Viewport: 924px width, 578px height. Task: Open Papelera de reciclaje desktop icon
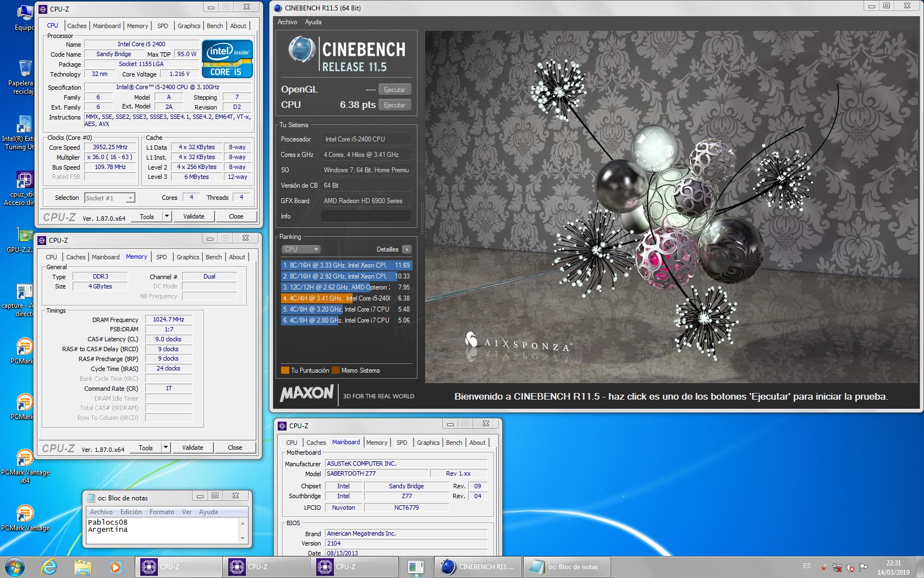click(24, 77)
